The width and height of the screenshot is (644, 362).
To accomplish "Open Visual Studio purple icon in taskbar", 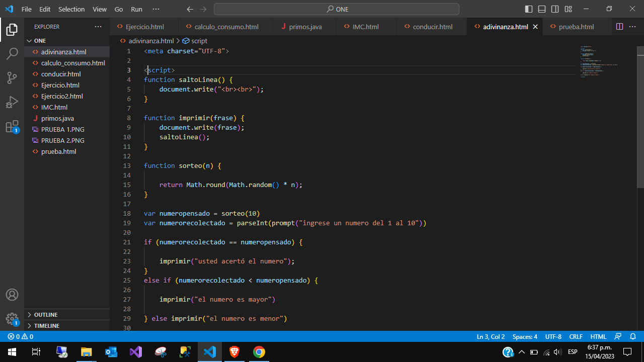I will tap(136, 352).
